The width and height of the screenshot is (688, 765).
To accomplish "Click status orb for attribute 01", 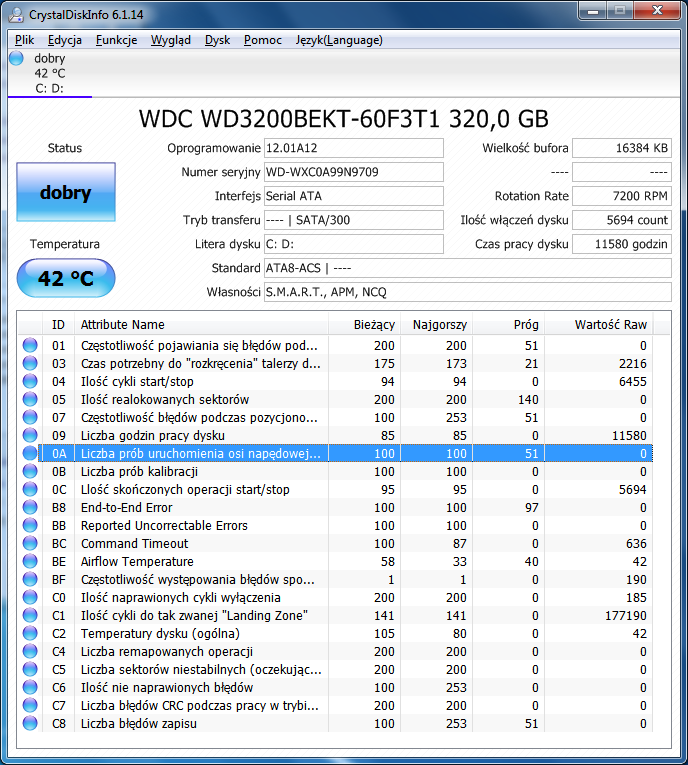I will (x=30, y=345).
